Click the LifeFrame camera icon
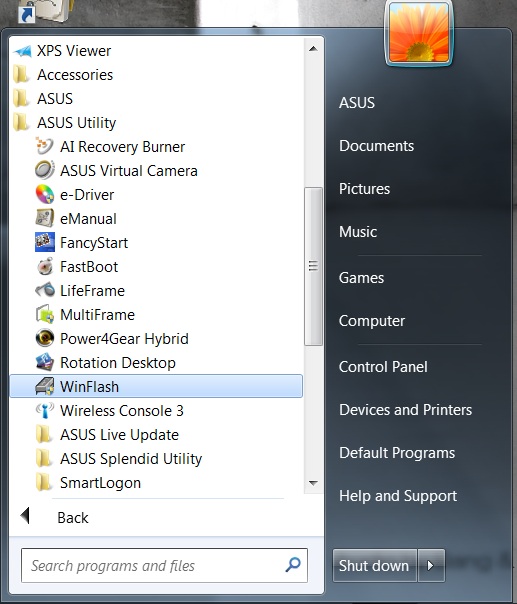The width and height of the screenshot is (517, 604). pyautogui.click(x=45, y=290)
